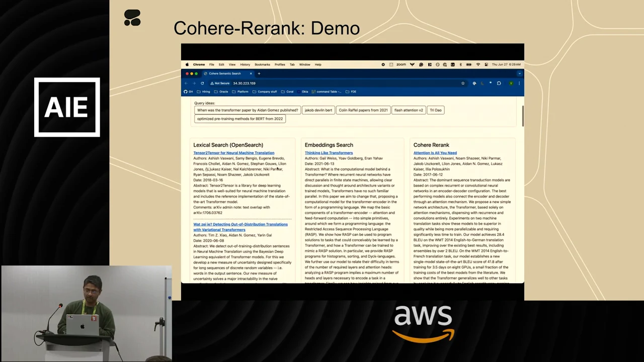
Task: Select the 'Tri Dao' query idea
Action: click(x=436, y=110)
